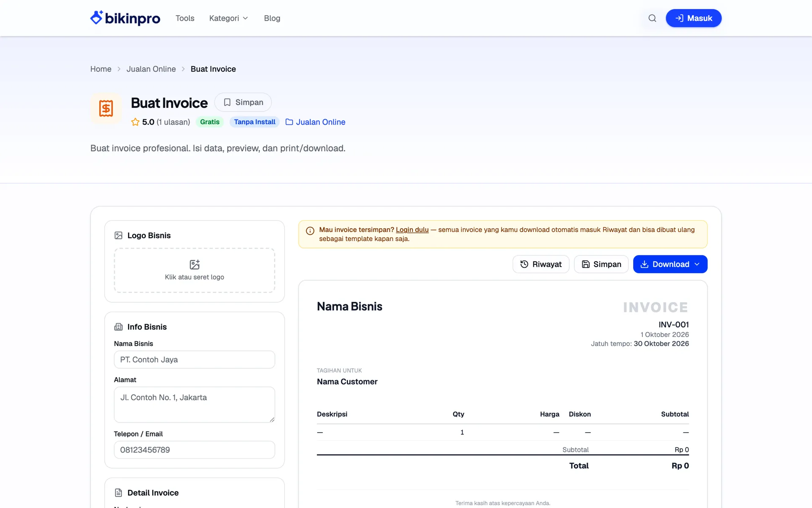Click the Nama Bisnis input field
812x508 pixels.
pos(195,359)
